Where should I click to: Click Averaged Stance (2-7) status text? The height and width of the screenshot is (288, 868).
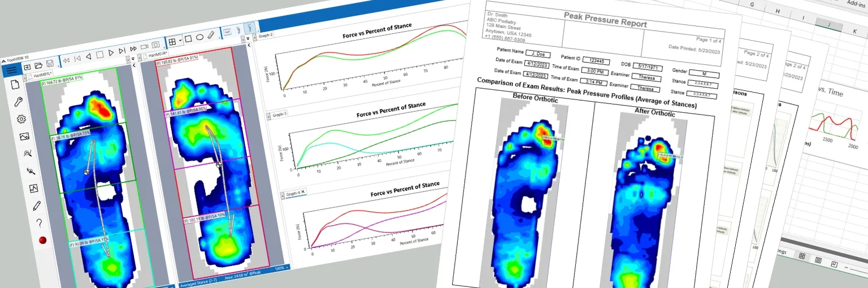(x=199, y=283)
